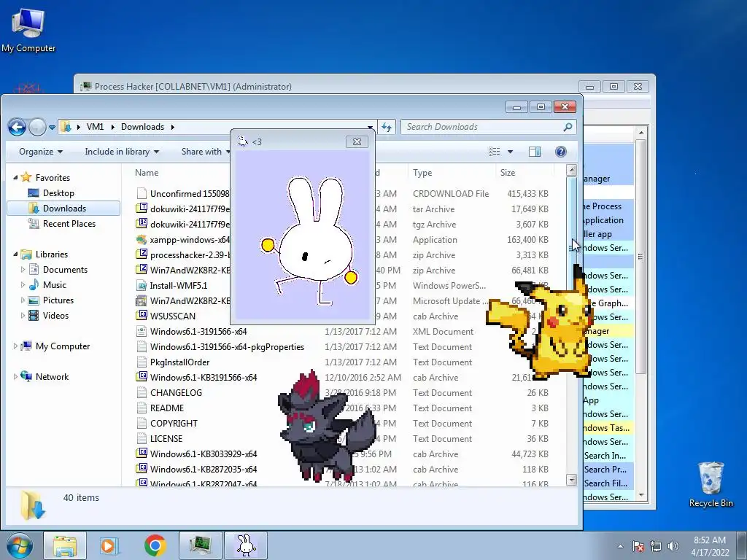Expand the Documents library node
Image resolution: width=747 pixels, height=560 pixels.
point(23,270)
